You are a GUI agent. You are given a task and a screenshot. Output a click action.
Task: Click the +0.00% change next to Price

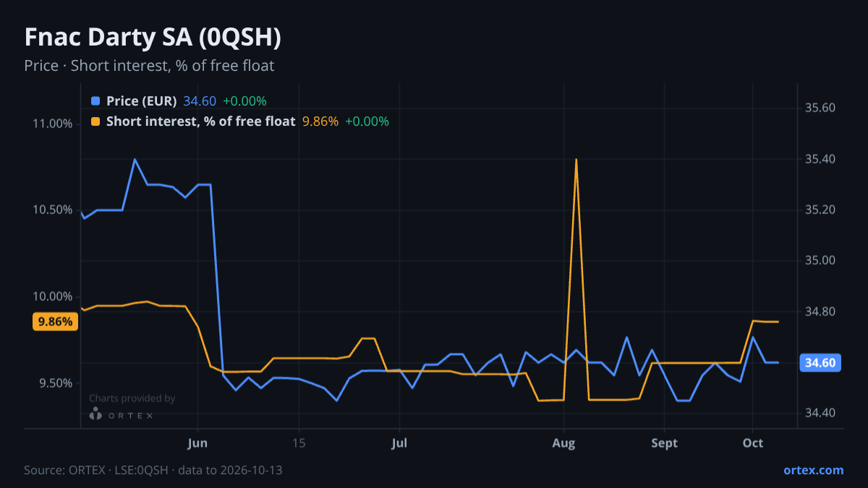[244, 101]
